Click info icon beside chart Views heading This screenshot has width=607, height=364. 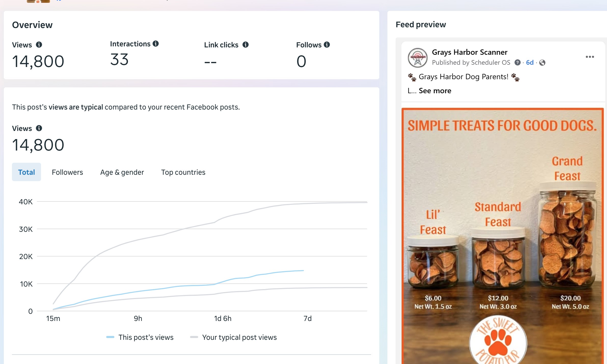39,128
